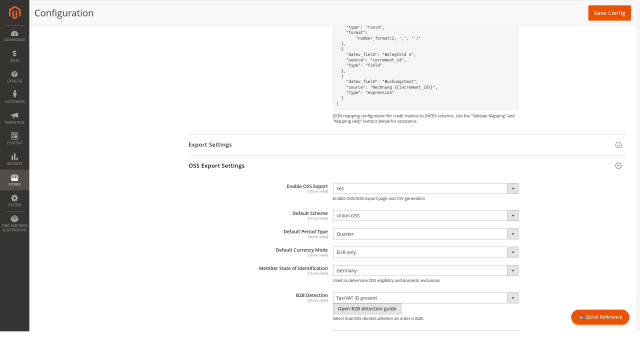Open the B2B Detection dropdown
This screenshot has height=360, width=640.
(426, 298)
